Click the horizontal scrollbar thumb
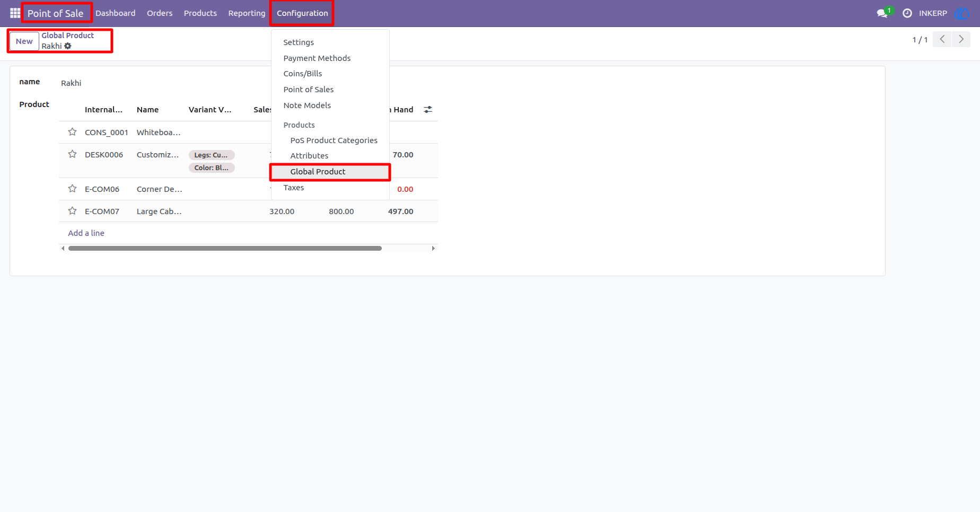The width and height of the screenshot is (980, 512). pos(225,248)
